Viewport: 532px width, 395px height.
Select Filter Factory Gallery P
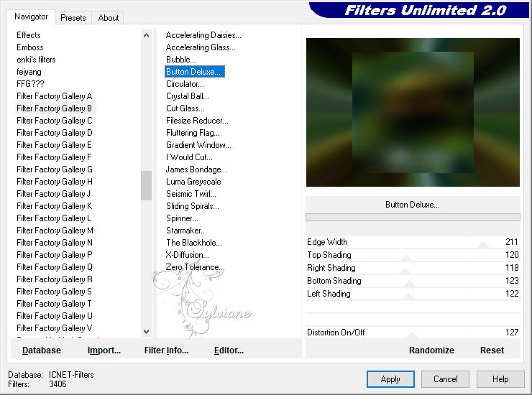(x=55, y=255)
